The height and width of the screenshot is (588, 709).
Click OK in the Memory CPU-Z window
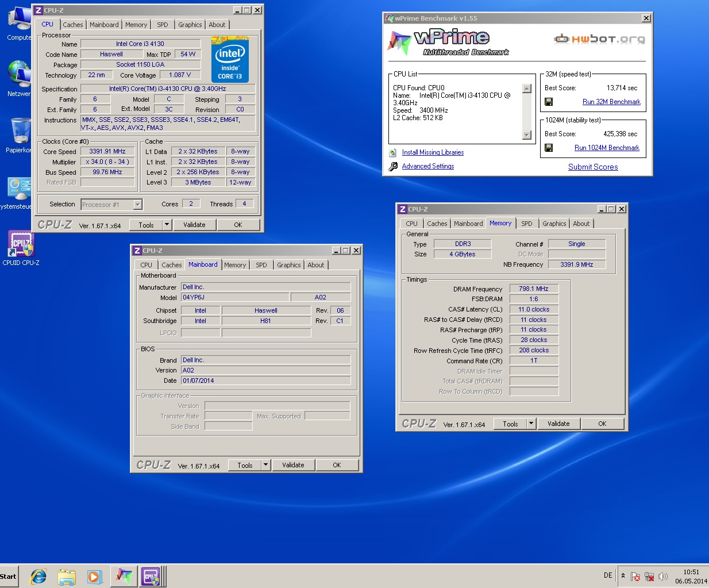[x=602, y=424]
